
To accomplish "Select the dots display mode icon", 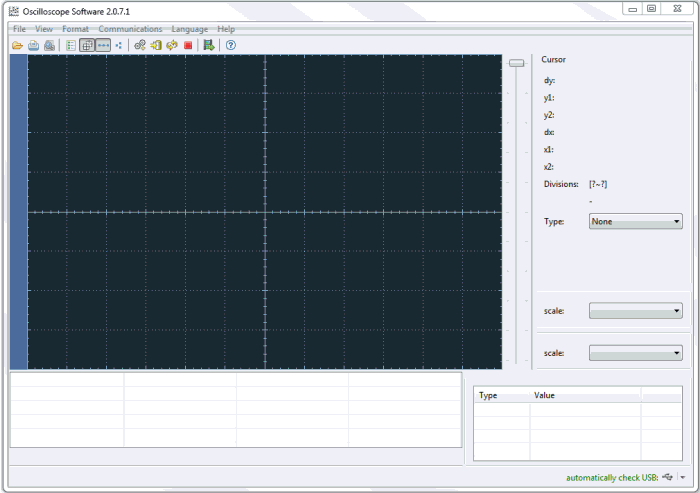I will [x=118, y=45].
